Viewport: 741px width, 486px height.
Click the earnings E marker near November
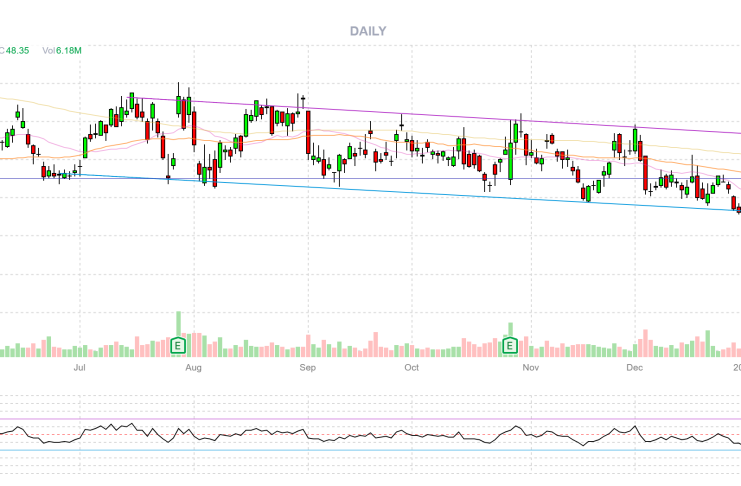(510, 346)
